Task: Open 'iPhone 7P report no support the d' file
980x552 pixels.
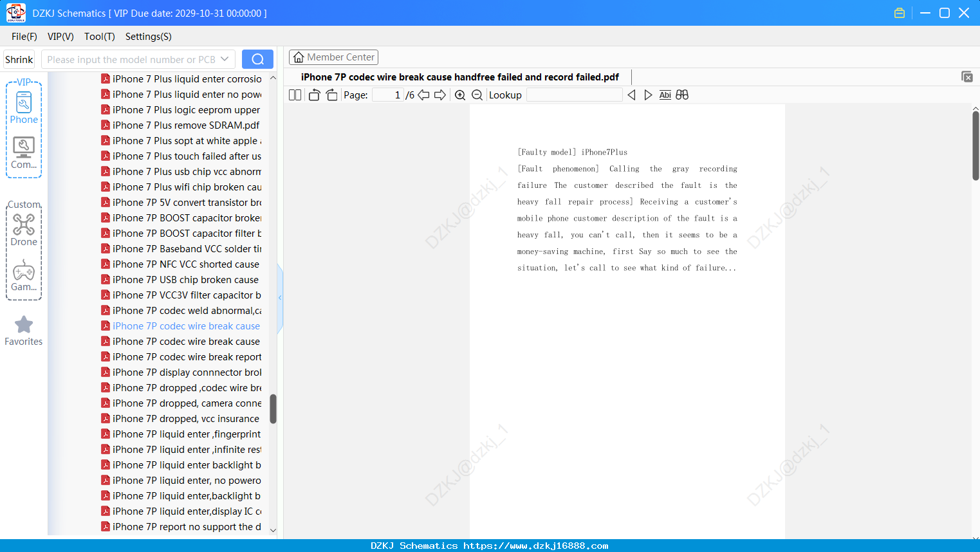Action: [187, 527]
